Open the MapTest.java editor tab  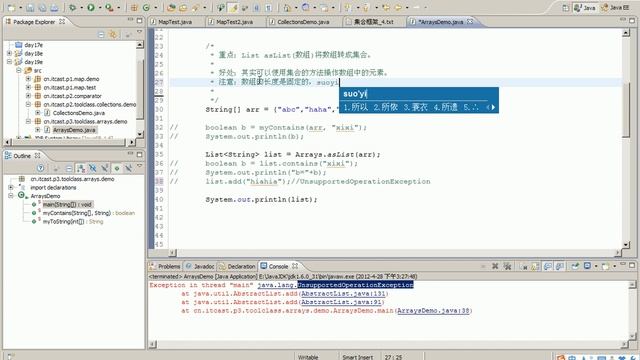(x=175, y=22)
